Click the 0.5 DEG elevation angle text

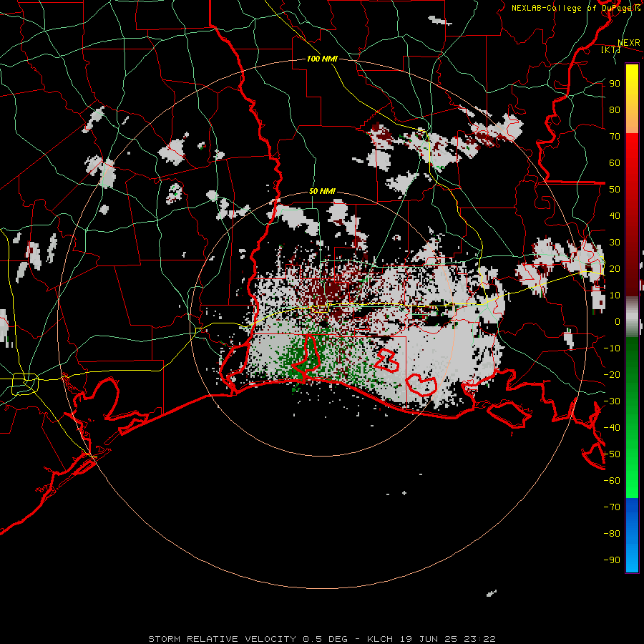pyautogui.click(x=326, y=639)
